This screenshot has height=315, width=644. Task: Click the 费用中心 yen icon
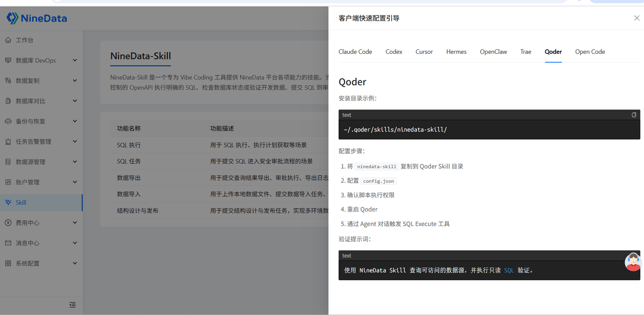tap(8, 223)
